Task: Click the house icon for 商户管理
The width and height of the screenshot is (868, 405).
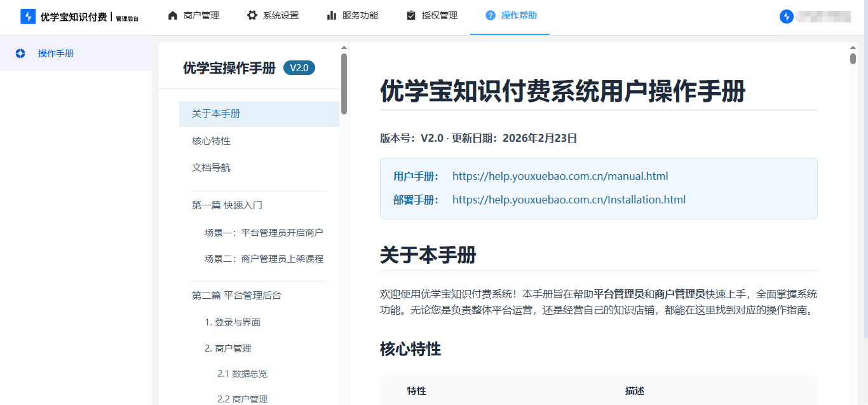Action: pos(173,15)
